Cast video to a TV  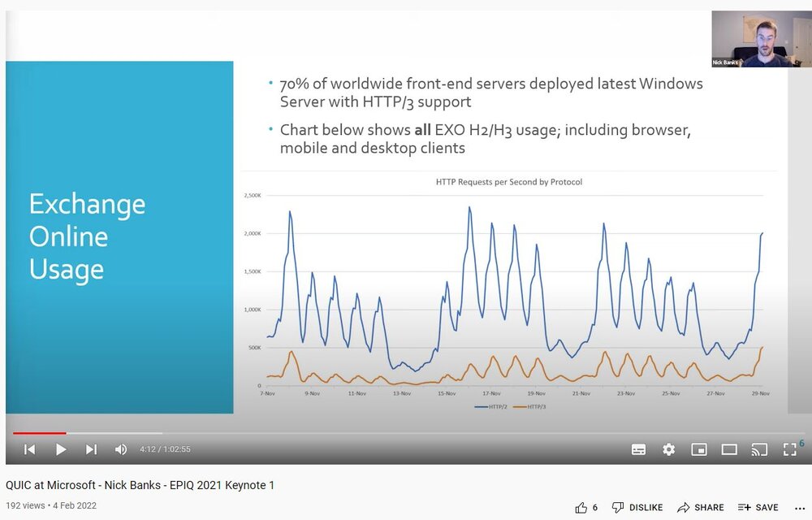point(759,449)
